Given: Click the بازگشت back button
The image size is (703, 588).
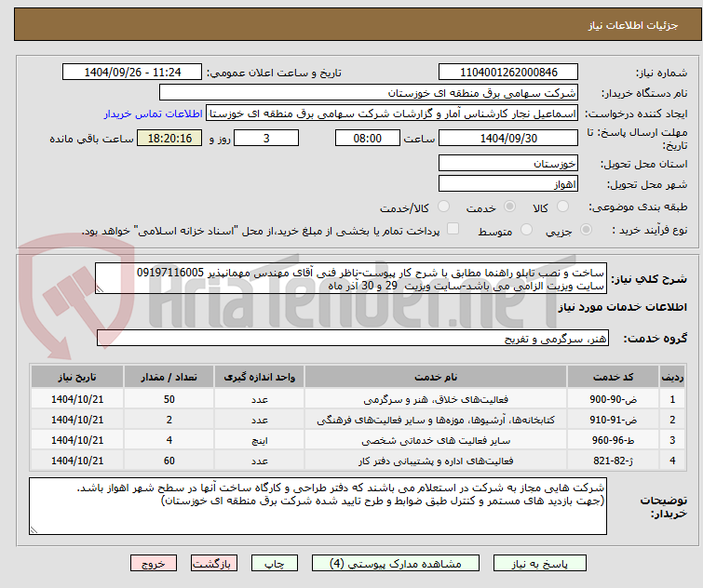Looking at the screenshot, I should click(214, 564).
